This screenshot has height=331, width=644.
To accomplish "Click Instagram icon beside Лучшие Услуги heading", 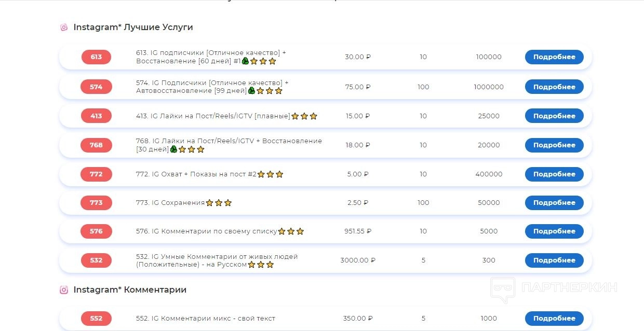I will click(x=64, y=27).
